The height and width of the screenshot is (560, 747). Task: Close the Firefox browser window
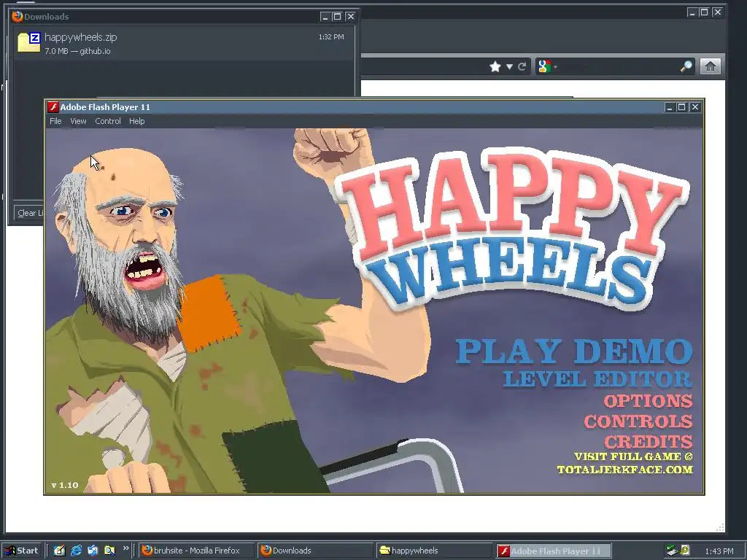click(x=717, y=12)
